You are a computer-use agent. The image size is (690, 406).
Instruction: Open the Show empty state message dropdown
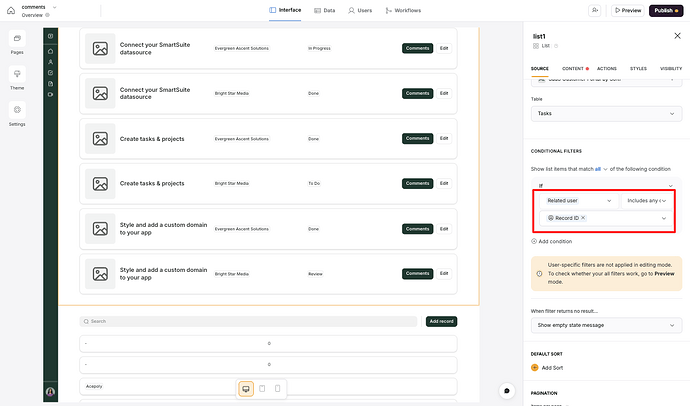(x=606, y=326)
